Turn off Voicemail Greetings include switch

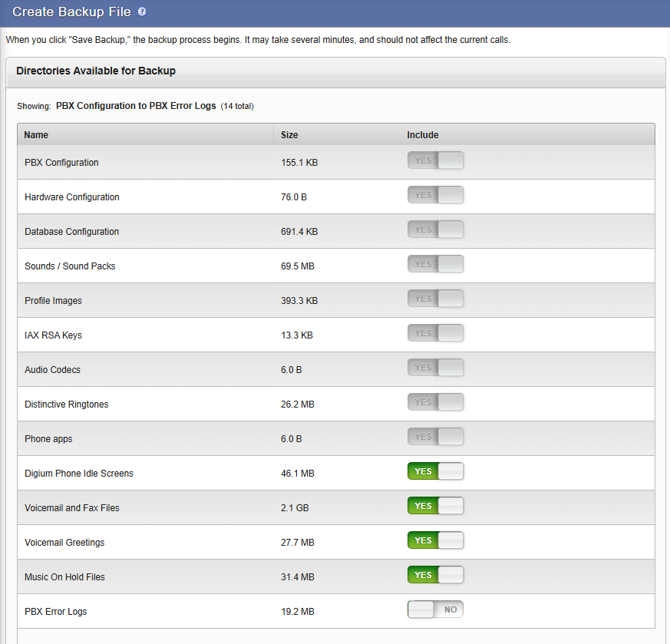435,540
